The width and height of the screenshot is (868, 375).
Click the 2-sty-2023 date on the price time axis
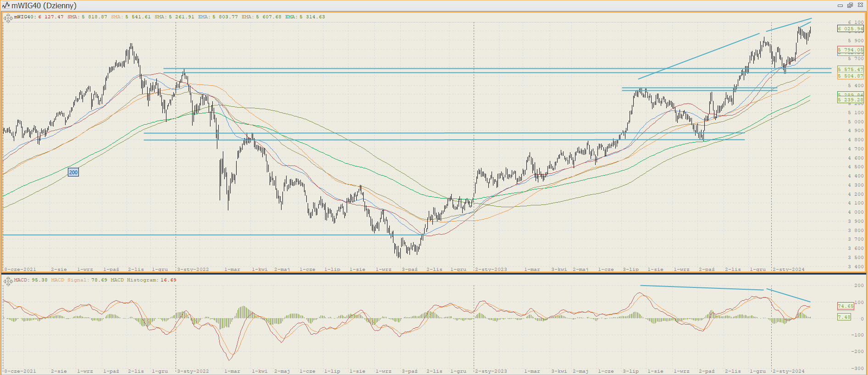pos(491,270)
